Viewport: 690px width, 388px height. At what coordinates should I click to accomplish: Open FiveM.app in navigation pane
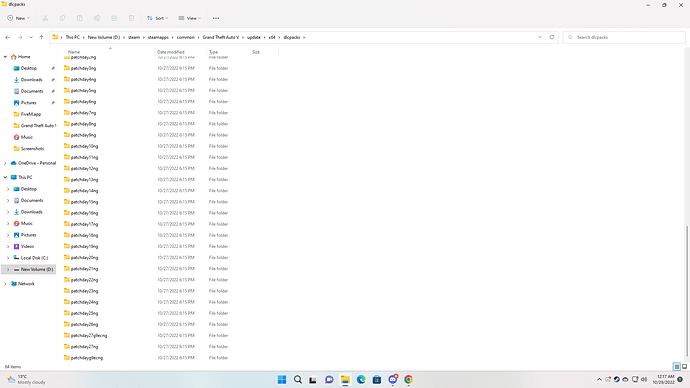coord(30,114)
